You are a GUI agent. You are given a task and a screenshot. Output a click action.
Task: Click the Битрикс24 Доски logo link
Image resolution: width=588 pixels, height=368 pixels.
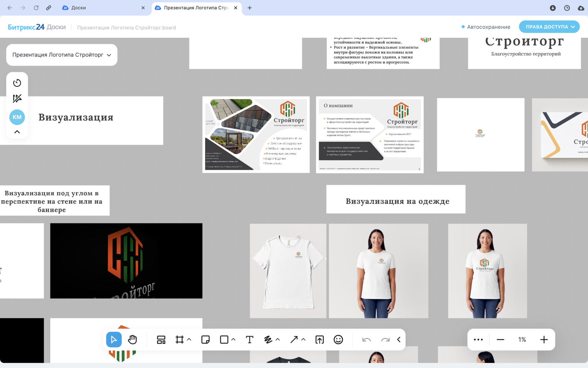[x=37, y=27]
